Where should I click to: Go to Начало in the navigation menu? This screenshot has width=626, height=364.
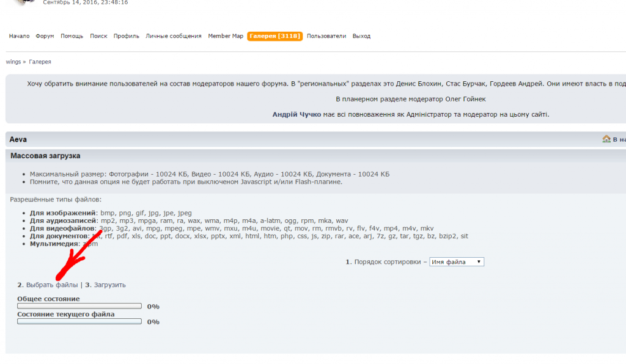tap(19, 36)
